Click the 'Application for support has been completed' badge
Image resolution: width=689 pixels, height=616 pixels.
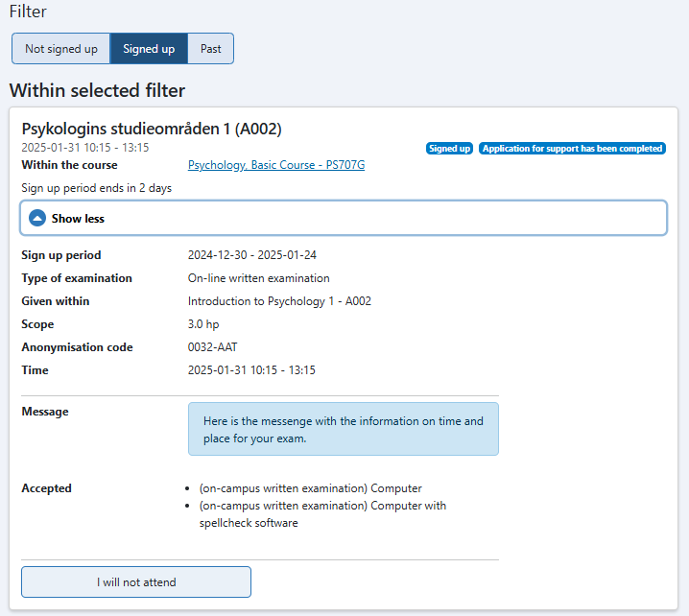point(572,149)
